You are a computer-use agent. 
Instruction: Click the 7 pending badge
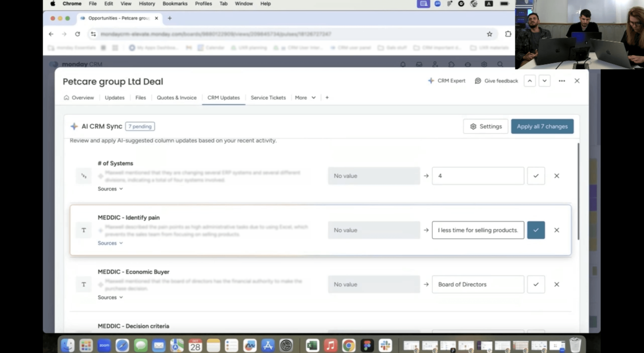(140, 126)
